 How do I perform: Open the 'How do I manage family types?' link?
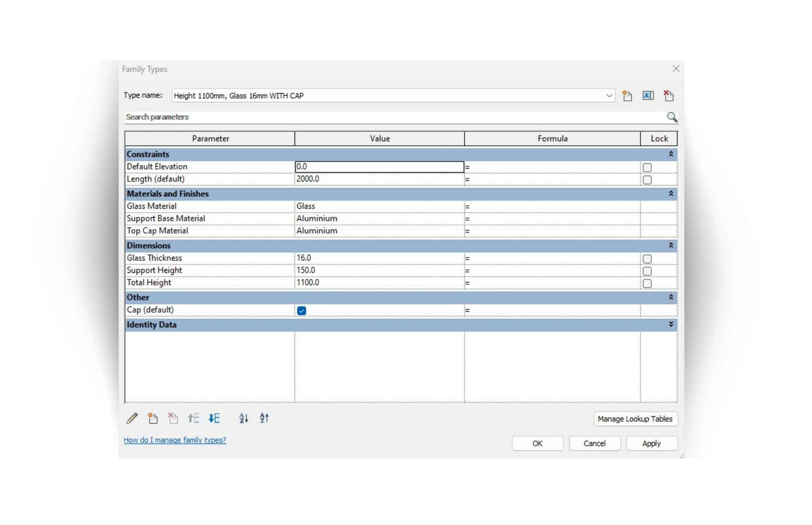click(175, 440)
